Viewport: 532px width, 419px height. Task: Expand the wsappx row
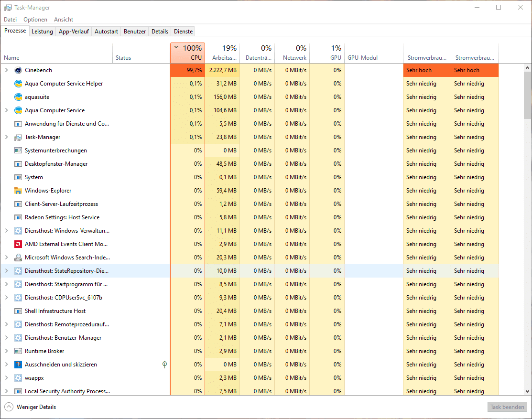point(6,377)
